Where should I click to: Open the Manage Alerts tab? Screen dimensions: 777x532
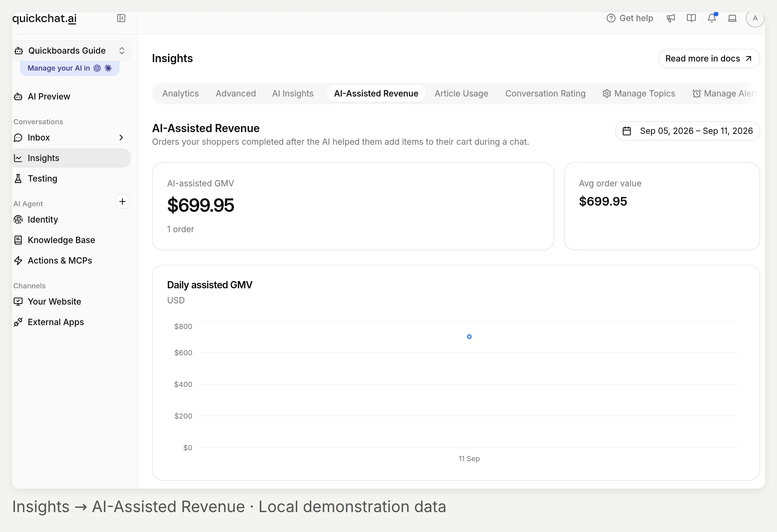tap(724, 93)
